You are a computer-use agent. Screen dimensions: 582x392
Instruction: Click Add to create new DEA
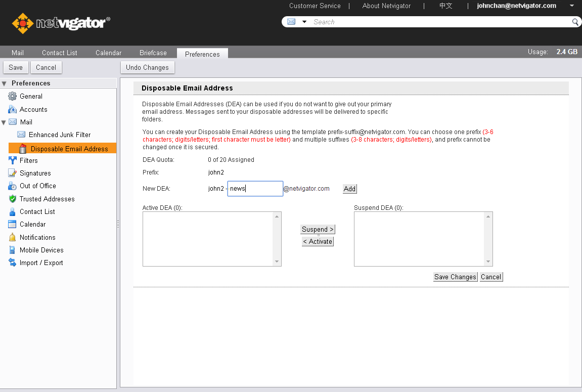(x=349, y=189)
